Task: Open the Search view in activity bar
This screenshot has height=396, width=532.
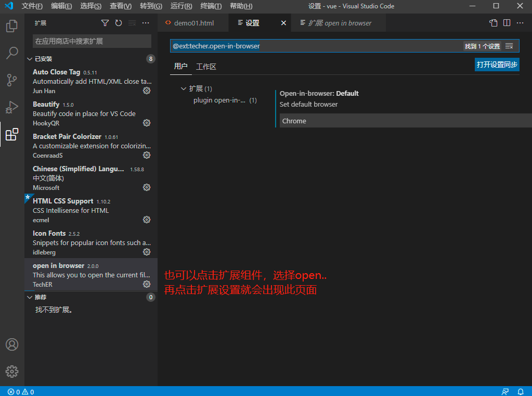Action: point(12,53)
